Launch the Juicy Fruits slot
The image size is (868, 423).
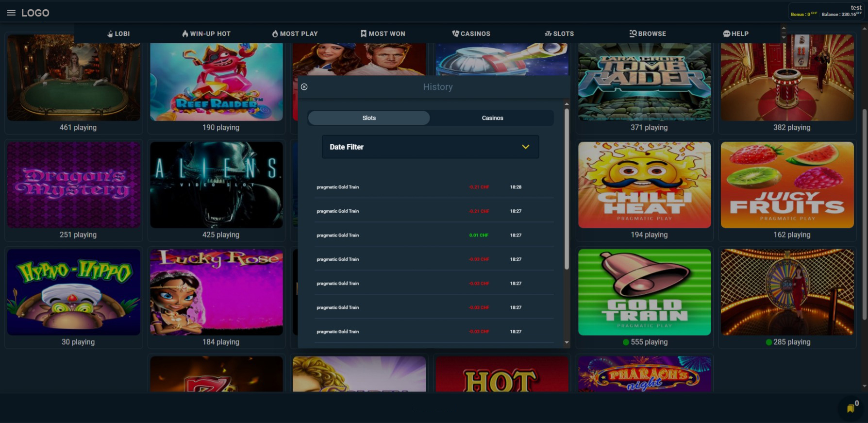point(787,185)
